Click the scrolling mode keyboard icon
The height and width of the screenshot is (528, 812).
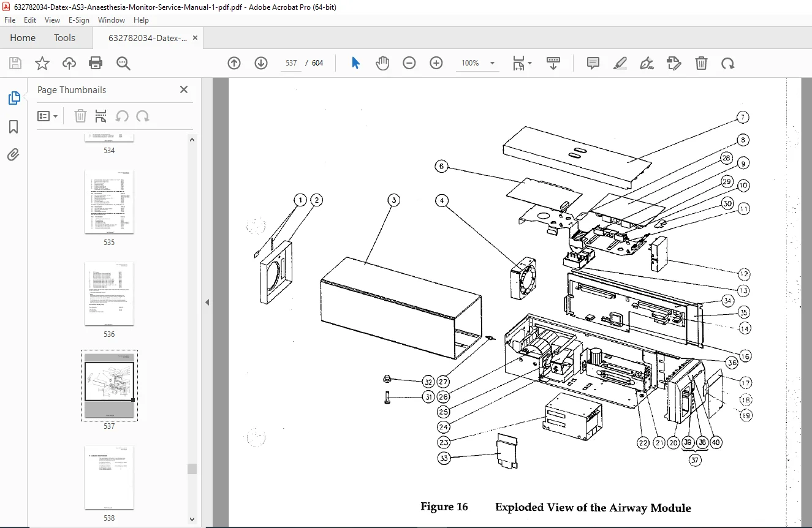tap(553, 63)
